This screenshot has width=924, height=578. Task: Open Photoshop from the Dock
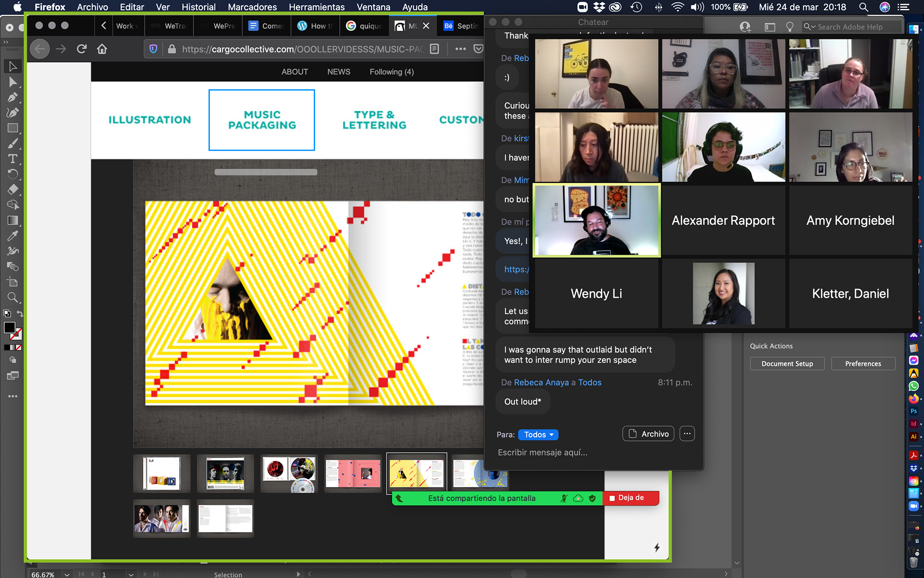tap(913, 411)
